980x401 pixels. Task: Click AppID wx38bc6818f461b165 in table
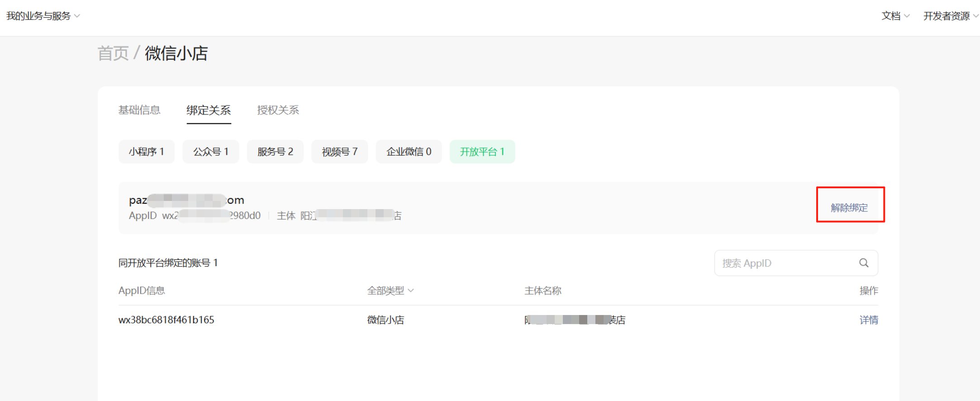[x=166, y=320]
